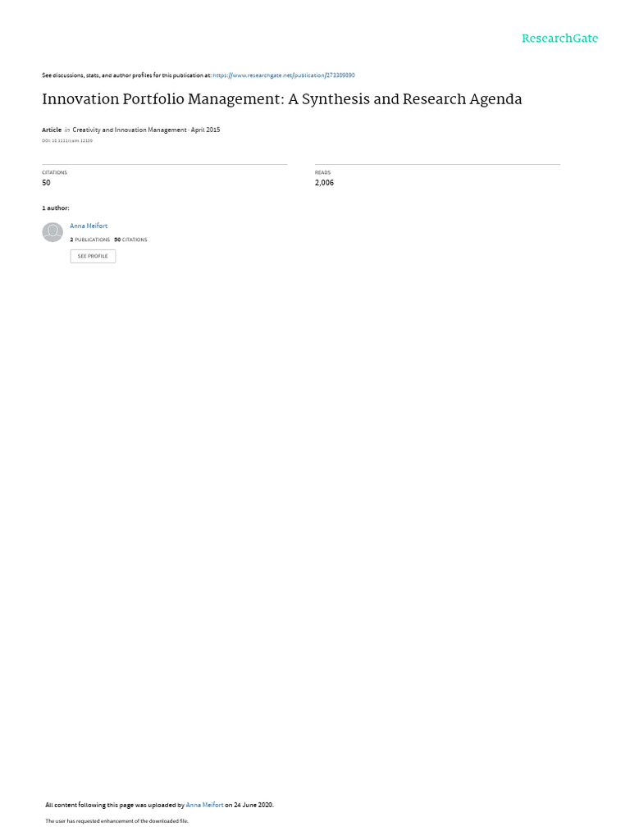Click the 'user has requested enhancement' footer note
Screen dimensions: 630x840
point(116,820)
